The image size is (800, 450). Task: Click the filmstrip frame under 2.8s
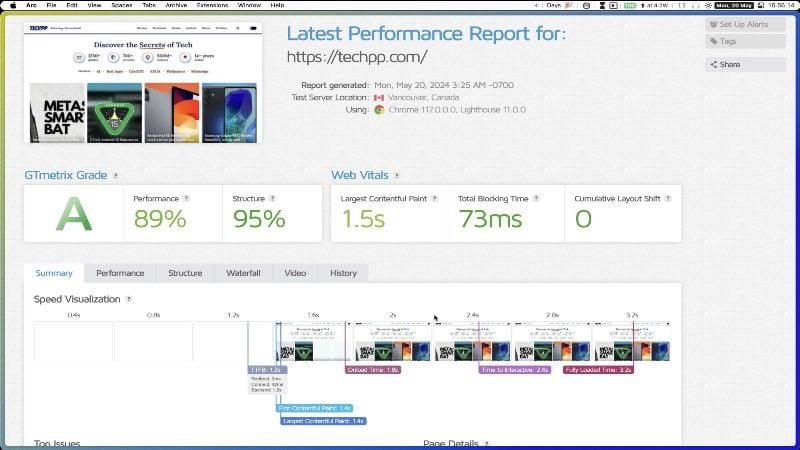(552, 341)
